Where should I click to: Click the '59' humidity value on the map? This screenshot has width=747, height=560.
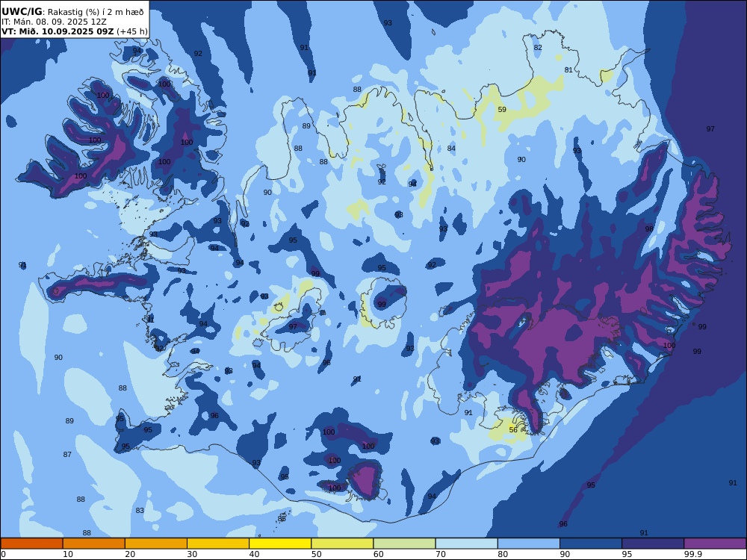(502, 110)
